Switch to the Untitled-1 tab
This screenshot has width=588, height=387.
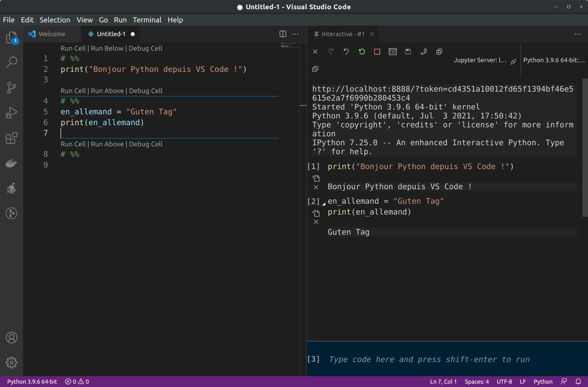[x=111, y=34]
